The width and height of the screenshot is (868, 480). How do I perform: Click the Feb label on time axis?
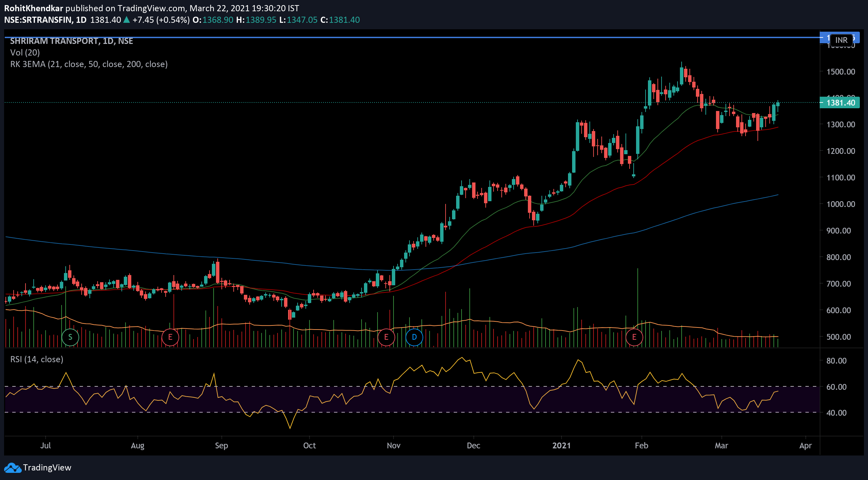click(641, 445)
